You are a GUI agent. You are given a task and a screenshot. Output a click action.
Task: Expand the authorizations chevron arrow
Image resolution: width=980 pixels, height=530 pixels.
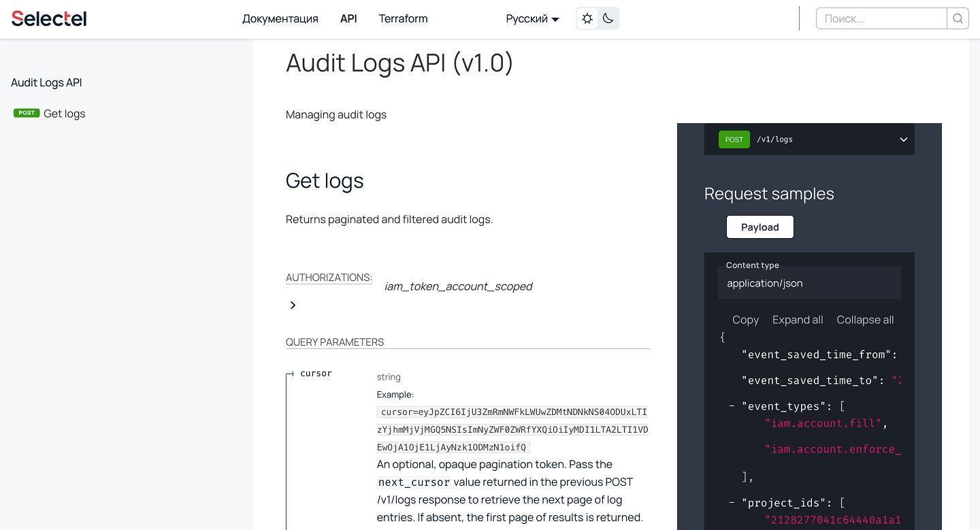293,305
